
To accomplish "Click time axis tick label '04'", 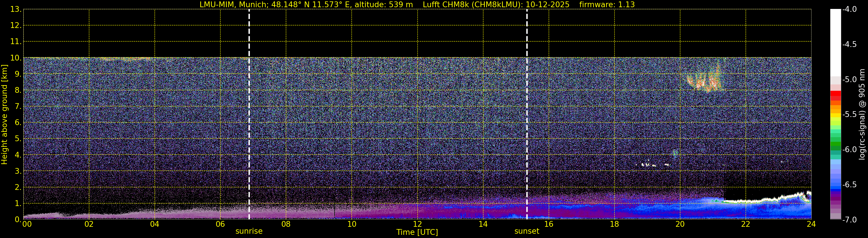I will click(155, 224).
